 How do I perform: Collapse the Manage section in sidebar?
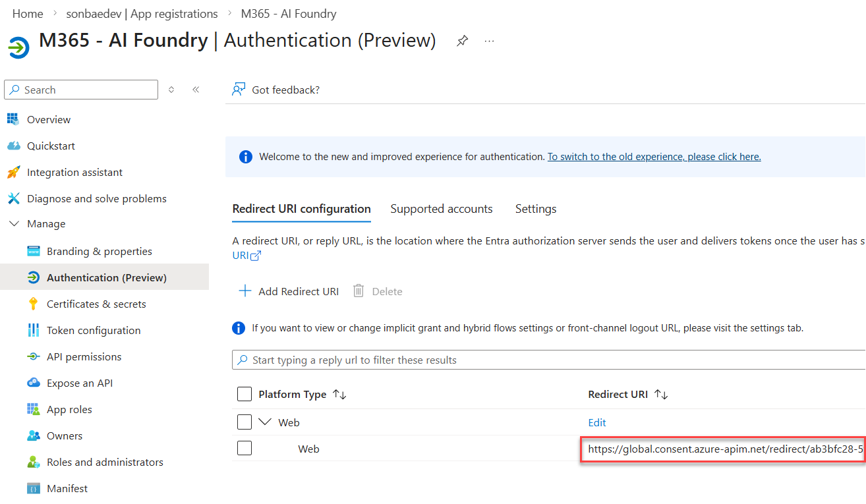[14, 224]
